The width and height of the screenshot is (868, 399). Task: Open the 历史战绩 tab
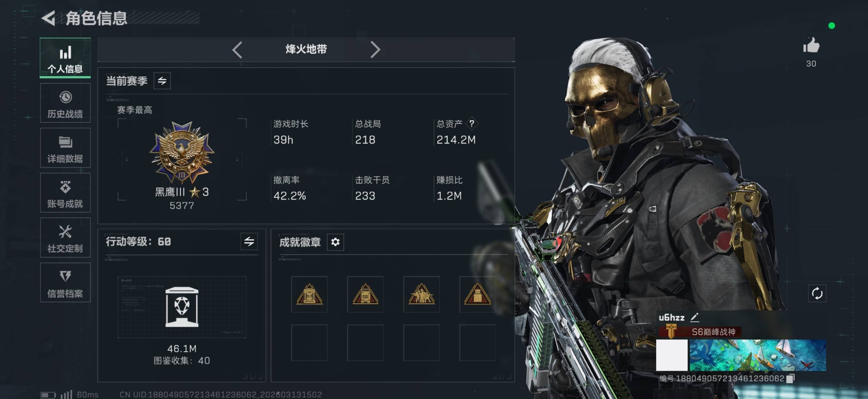point(65,103)
